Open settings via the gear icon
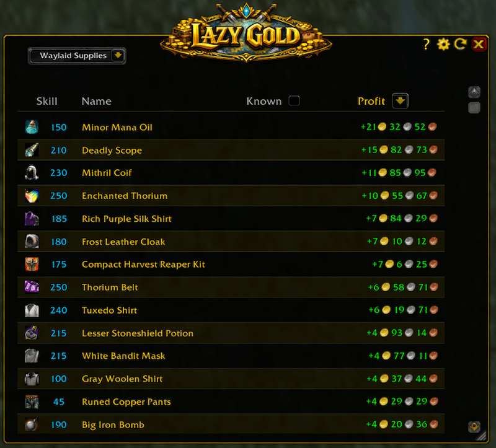 [x=443, y=44]
